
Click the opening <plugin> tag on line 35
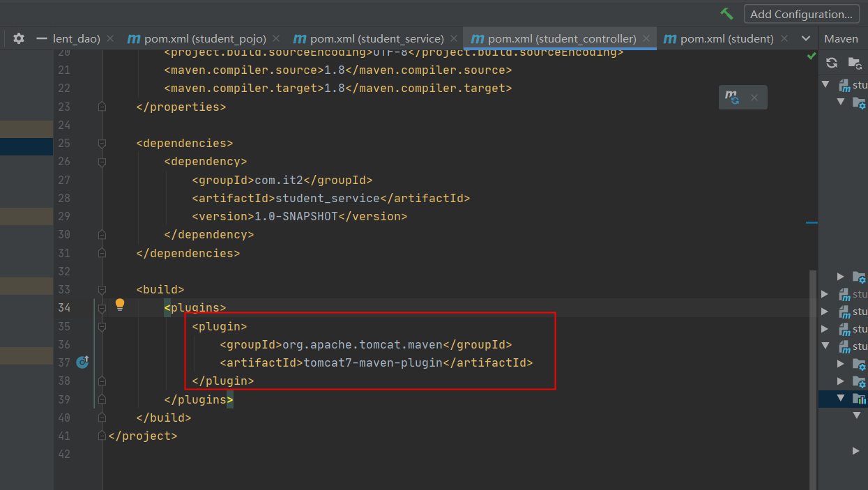(220, 326)
